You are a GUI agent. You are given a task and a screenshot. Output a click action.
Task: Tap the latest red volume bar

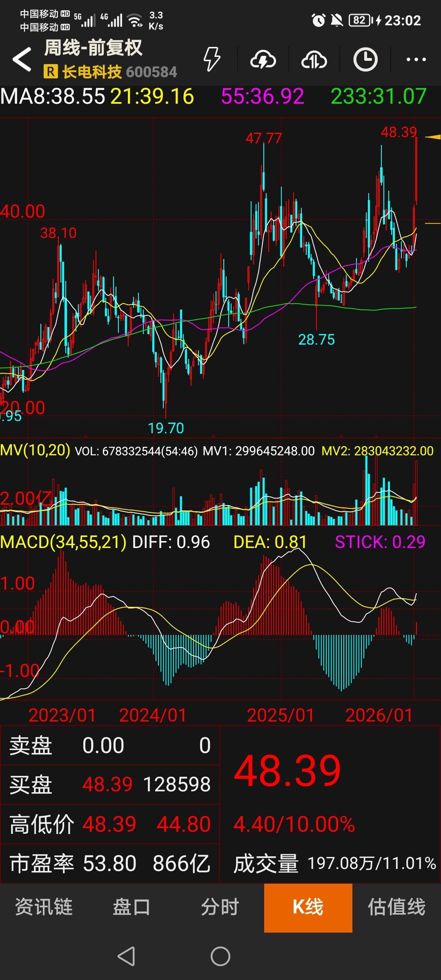point(416,492)
